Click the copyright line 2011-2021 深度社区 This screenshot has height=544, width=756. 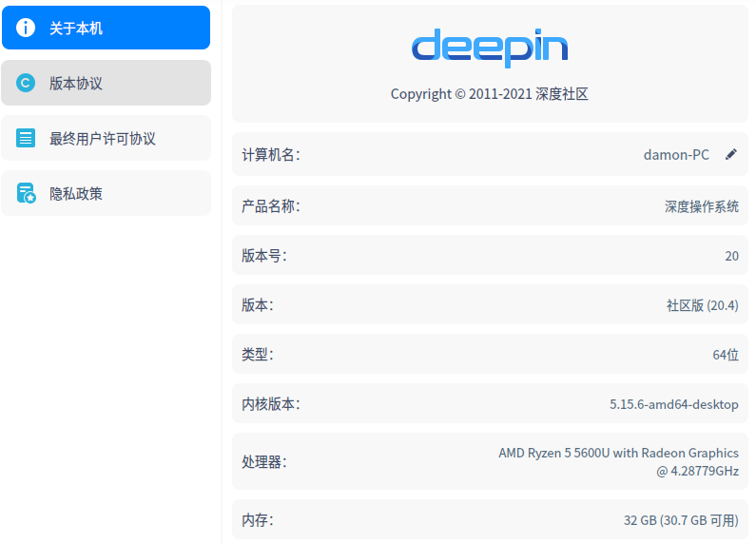[490, 93]
